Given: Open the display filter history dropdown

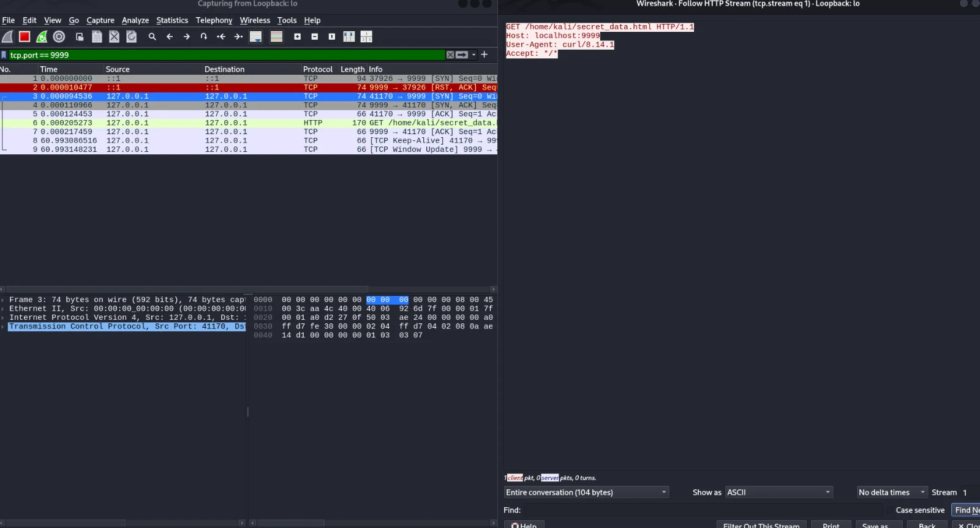Looking at the screenshot, I should coord(473,55).
